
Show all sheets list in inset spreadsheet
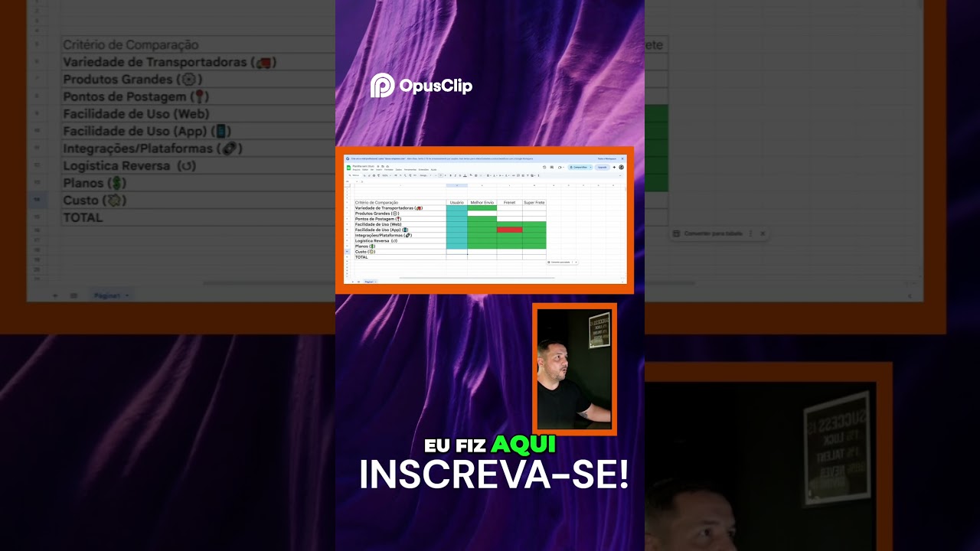click(x=358, y=282)
